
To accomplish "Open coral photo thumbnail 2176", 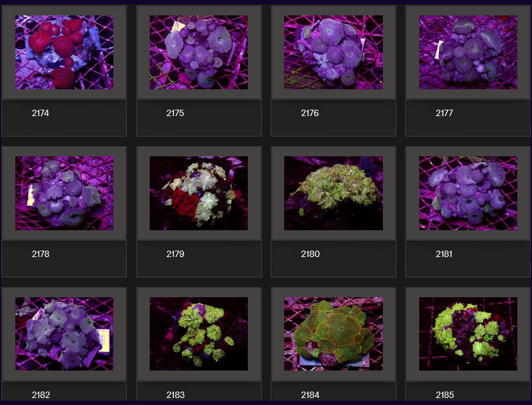I will click(x=333, y=52).
